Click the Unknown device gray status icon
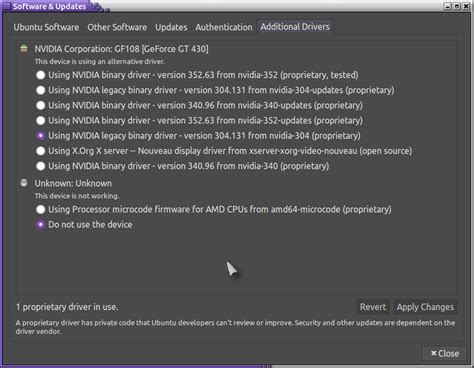 tap(24, 183)
